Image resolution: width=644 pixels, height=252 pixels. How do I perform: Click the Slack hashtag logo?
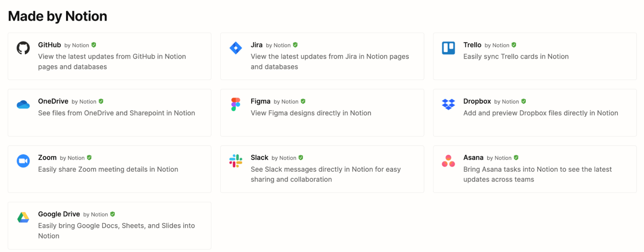(235, 161)
